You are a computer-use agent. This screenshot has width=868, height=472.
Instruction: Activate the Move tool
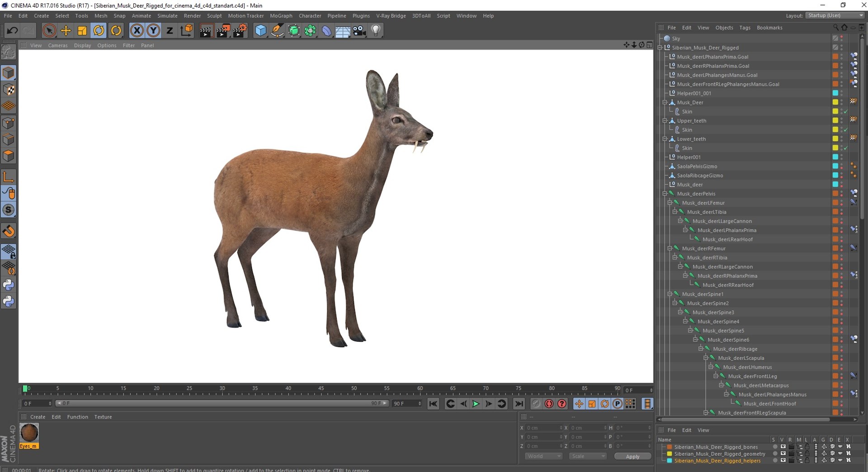tap(66, 31)
